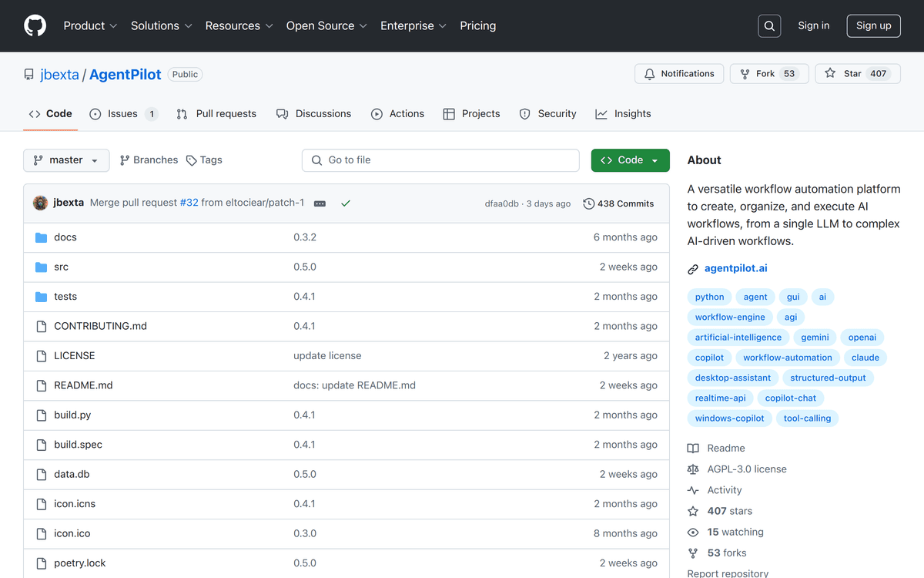Click the Go to file search field
The image size is (924, 578).
[x=440, y=160]
